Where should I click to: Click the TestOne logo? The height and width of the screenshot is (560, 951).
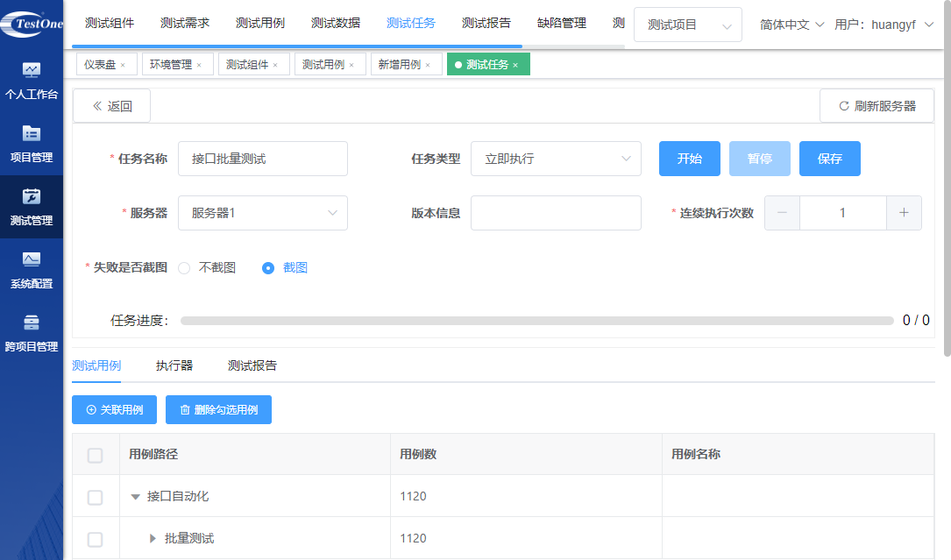tap(32, 24)
